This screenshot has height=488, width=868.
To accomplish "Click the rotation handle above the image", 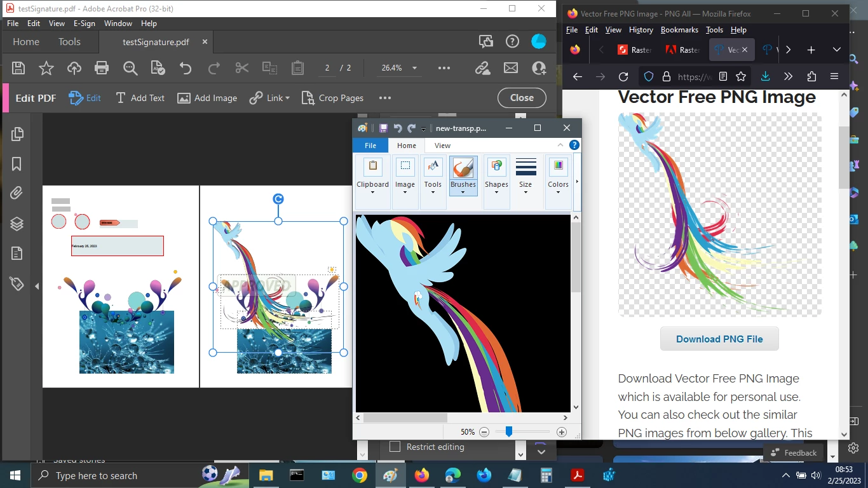I will click(x=278, y=199).
